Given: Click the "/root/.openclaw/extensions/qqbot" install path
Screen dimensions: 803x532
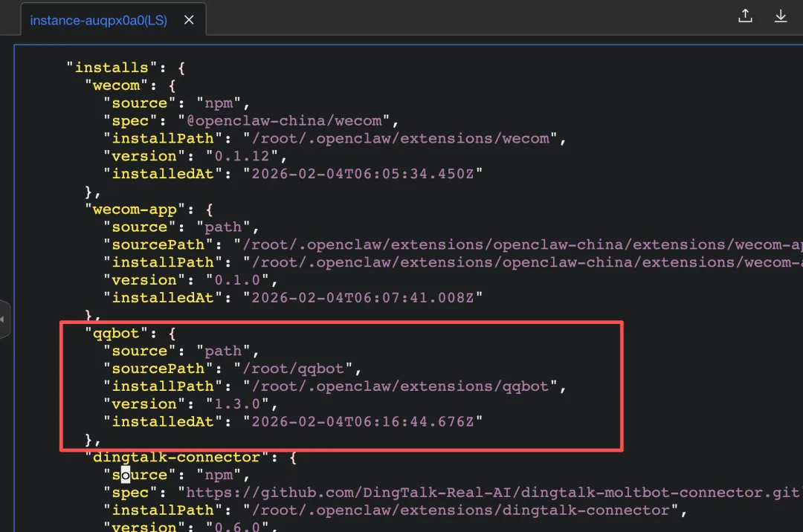Looking at the screenshot, I should click(x=400, y=386).
